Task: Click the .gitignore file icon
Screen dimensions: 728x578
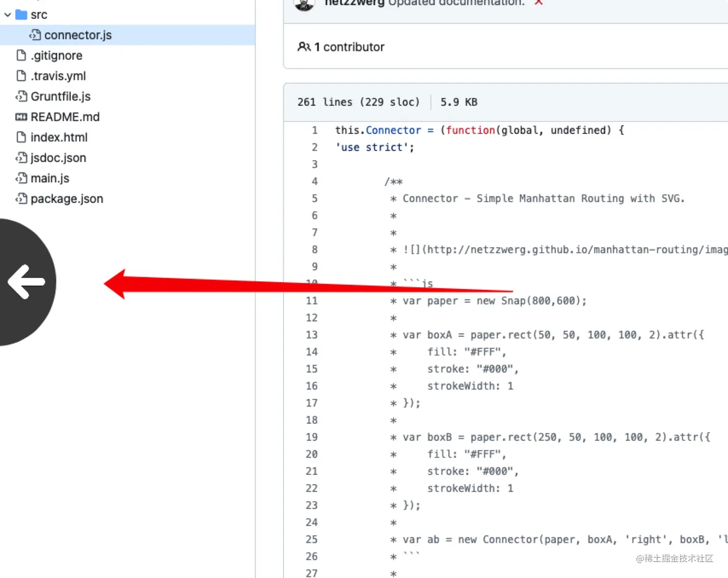Action: pyautogui.click(x=21, y=55)
